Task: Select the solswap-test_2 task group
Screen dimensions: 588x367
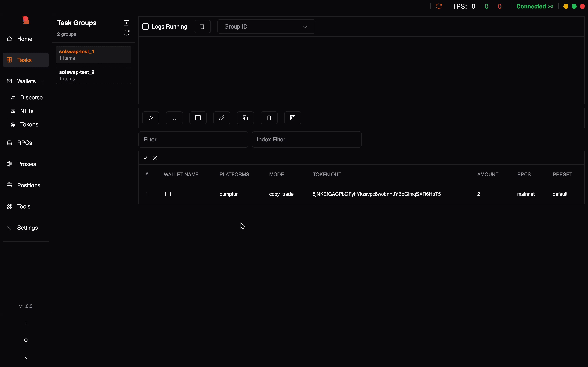Action: pos(93,75)
